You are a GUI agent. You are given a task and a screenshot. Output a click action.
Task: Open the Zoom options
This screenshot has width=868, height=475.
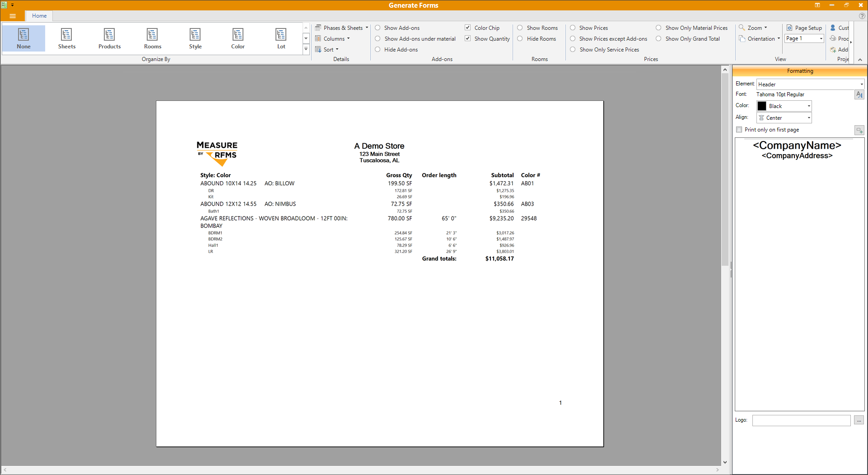tap(753, 28)
